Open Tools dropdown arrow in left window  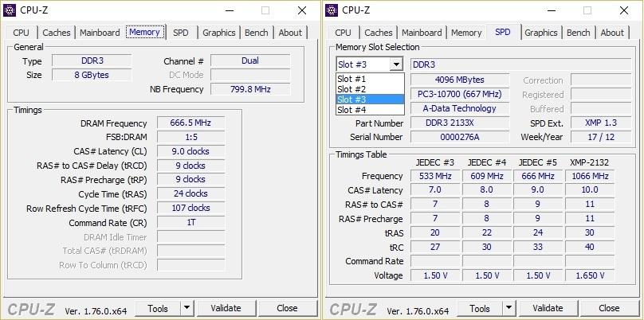click(x=187, y=308)
